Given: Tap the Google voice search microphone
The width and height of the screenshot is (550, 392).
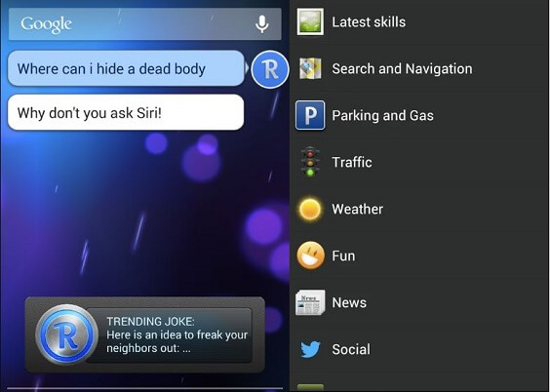Looking at the screenshot, I should (262, 23).
